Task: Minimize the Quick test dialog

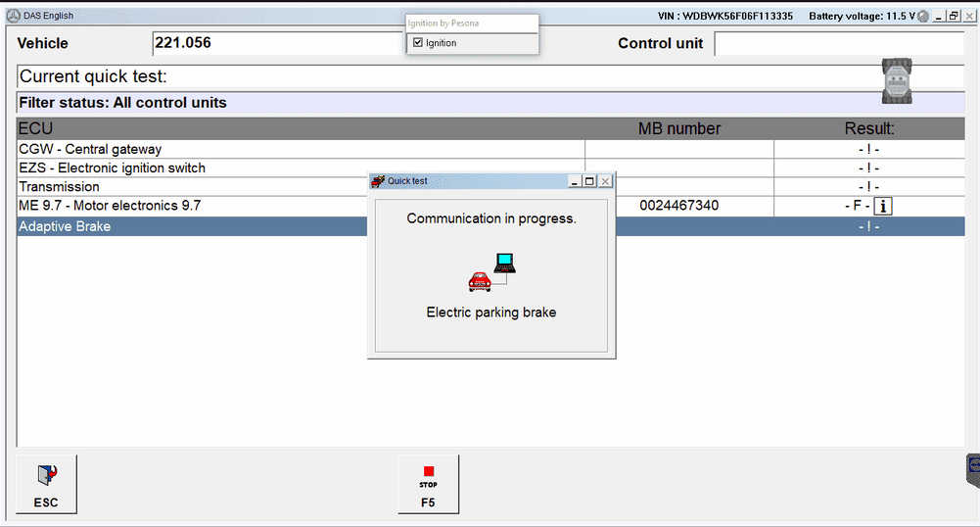Action: (x=575, y=181)
